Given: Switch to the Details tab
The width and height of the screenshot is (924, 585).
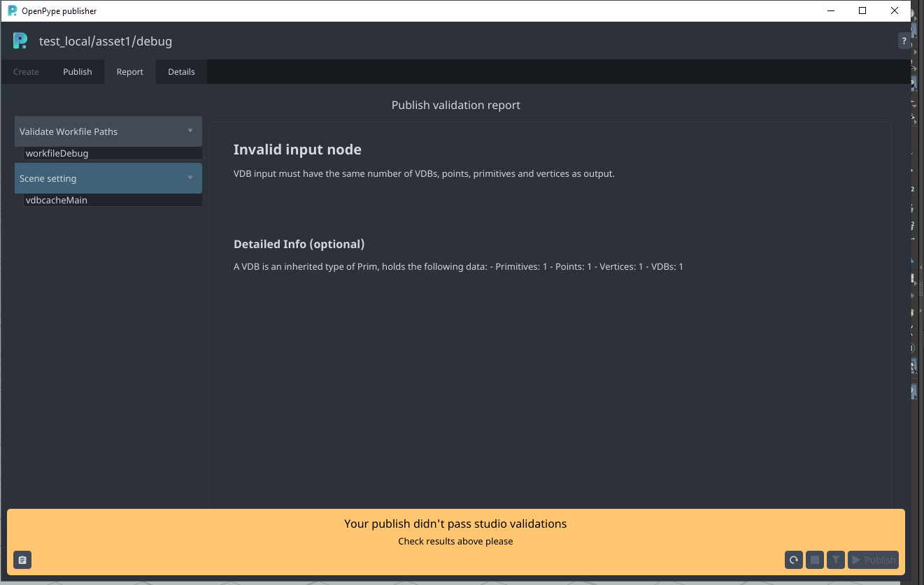Looking at the screenshot, I should tap(181, 71).
